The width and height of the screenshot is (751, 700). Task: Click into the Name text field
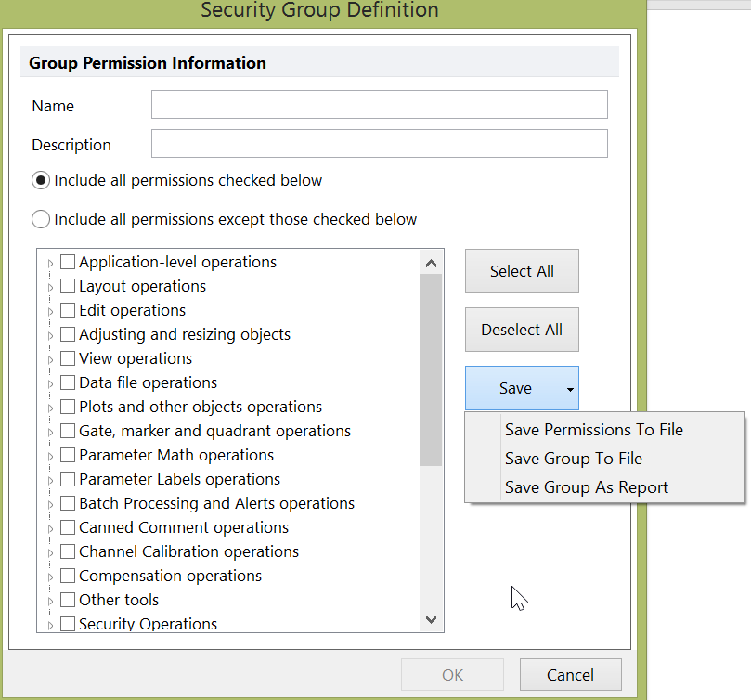(x=379, y=105)
